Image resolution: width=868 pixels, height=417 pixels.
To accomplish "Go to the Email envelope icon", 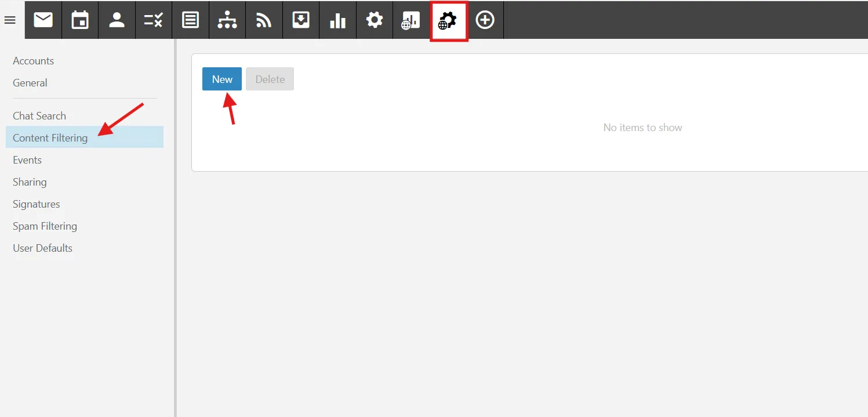I will [x=43, y=20].
